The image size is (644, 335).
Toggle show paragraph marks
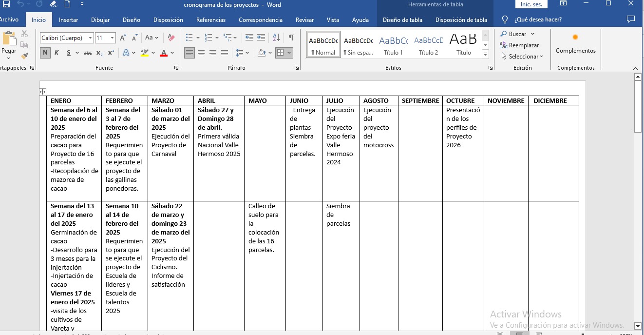[291, 38]
